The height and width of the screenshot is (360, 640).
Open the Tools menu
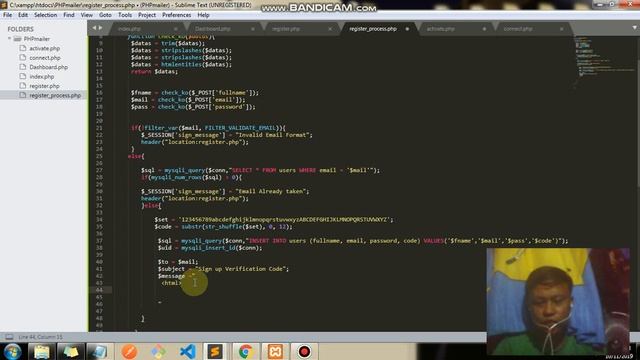coord(125,15)
